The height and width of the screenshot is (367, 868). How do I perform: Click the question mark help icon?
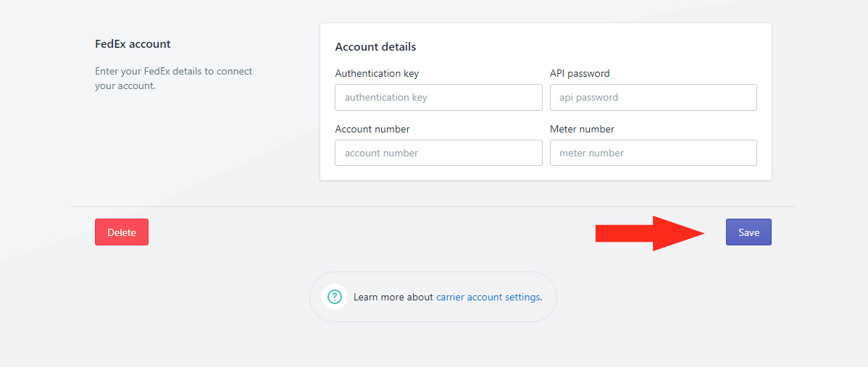pos(334,297)
